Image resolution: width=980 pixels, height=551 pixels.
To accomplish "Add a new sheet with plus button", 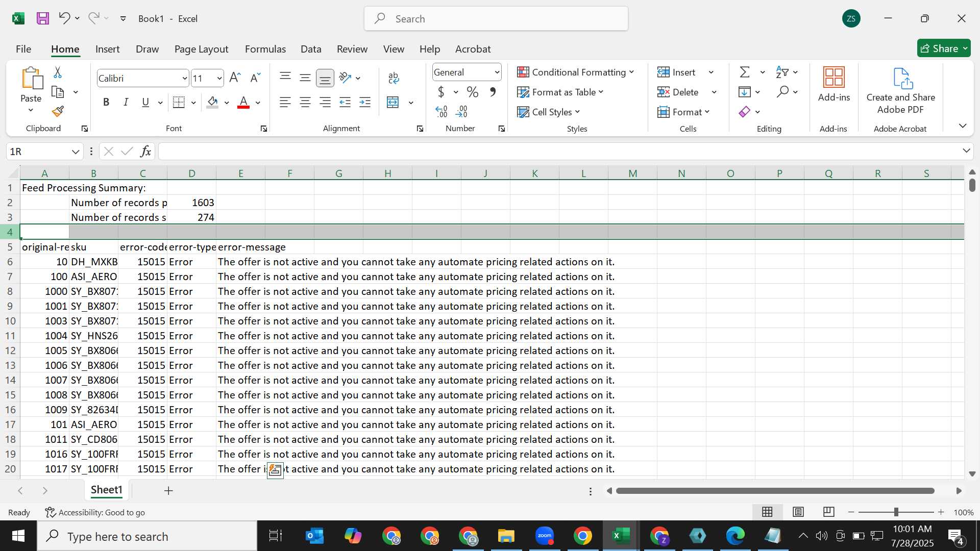I will (x=168, y=490).
